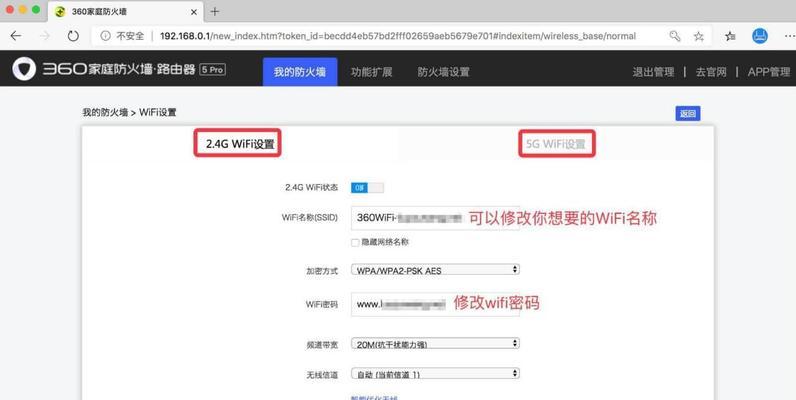Viewport: 796px width, 400px height.
Task: Click the 退出管理 link
Action: (653, 72)
